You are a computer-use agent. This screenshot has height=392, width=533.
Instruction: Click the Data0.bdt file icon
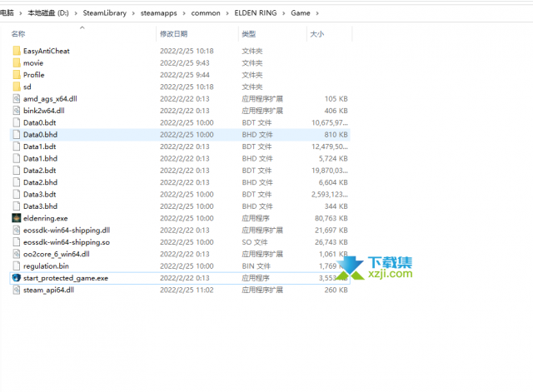pyautogui.click(x=17, y=122)
